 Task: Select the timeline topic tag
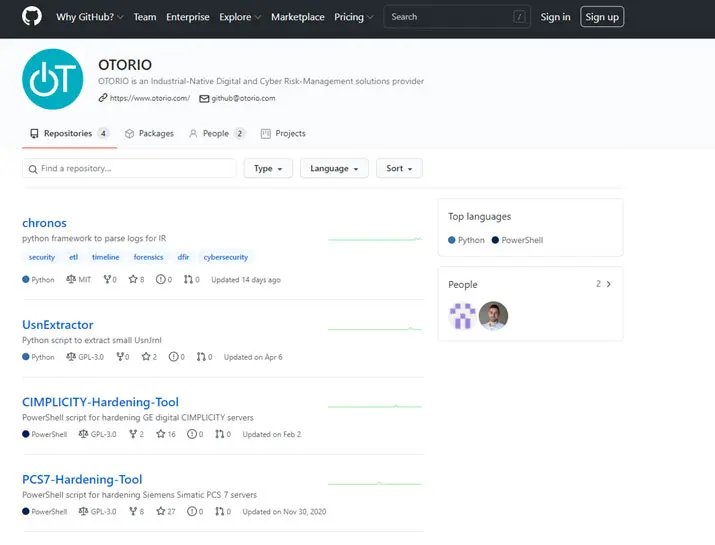pyautogui.click(x=105, y=257)
